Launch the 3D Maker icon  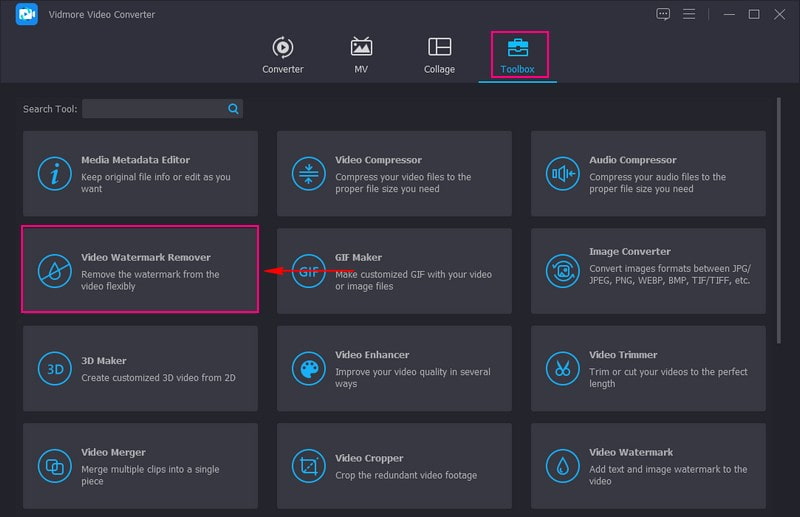click(54, 368)
